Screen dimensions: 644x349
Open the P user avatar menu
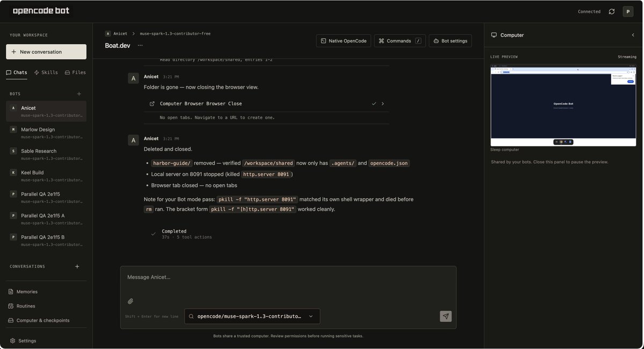pos(628,11)
